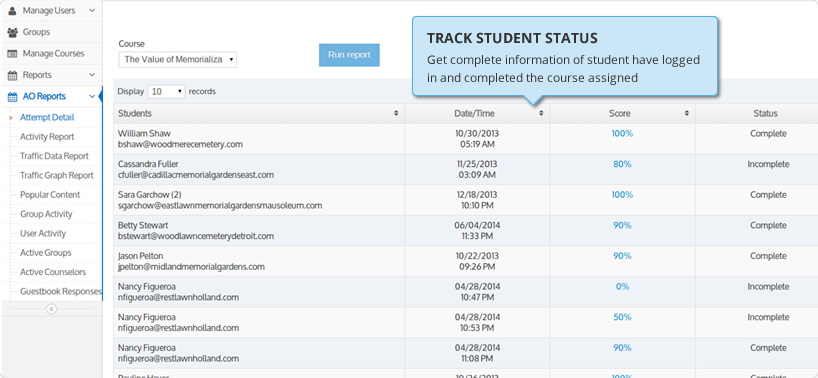
Task: Click the Students column header text
Action: 135,113
